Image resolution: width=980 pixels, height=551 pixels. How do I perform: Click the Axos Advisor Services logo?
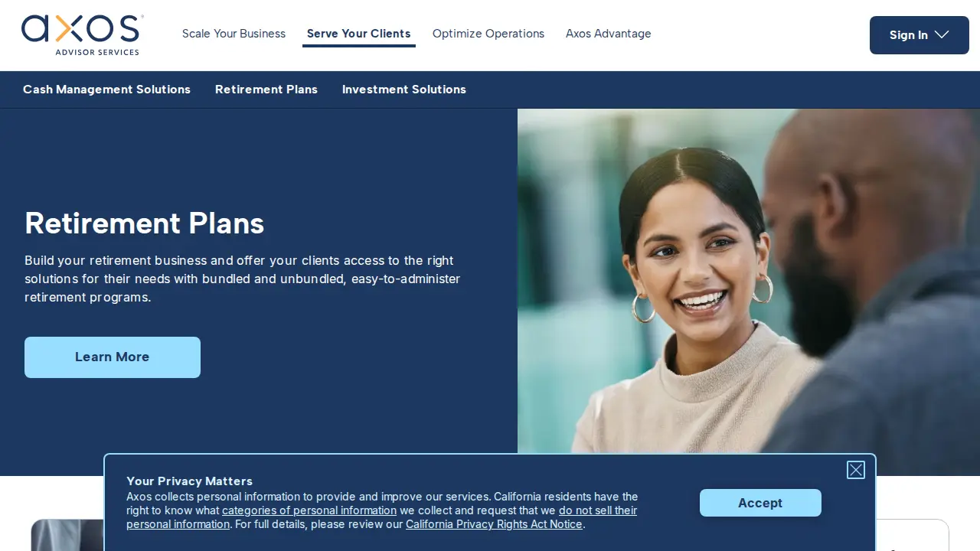point(82,34)
